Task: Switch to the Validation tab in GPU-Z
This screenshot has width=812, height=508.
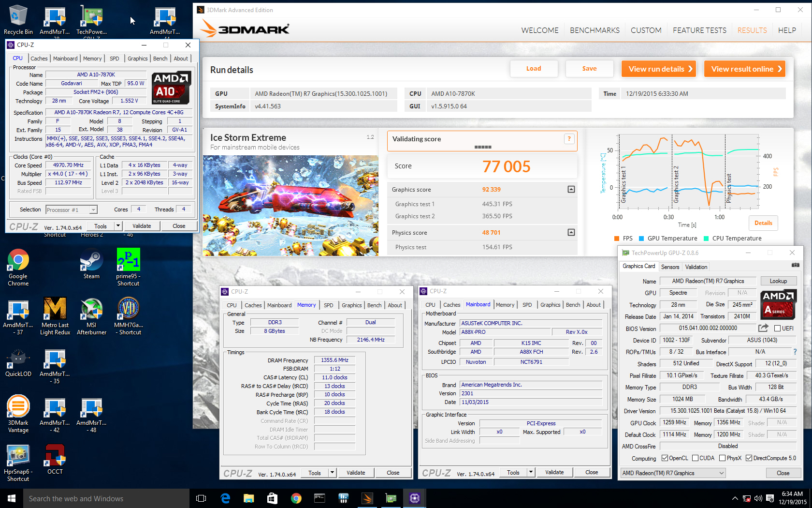Action: pos(696,267)
